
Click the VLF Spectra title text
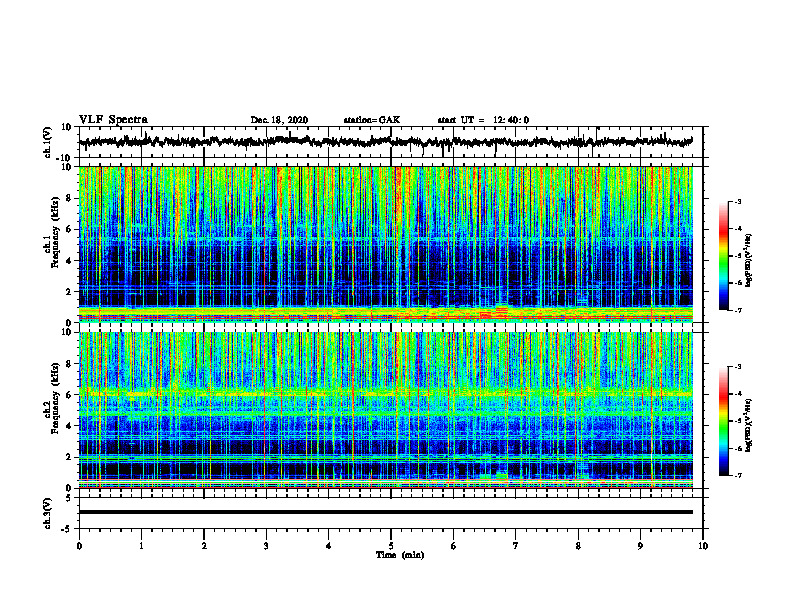[x=113, y=120]
